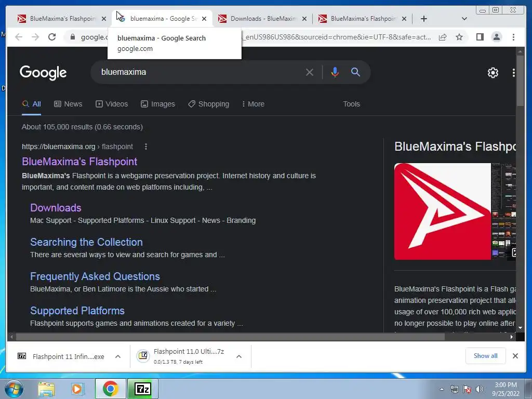This screenshot has width=532, height=399.
Task: Open network tray icon
Action: (454, 389)
